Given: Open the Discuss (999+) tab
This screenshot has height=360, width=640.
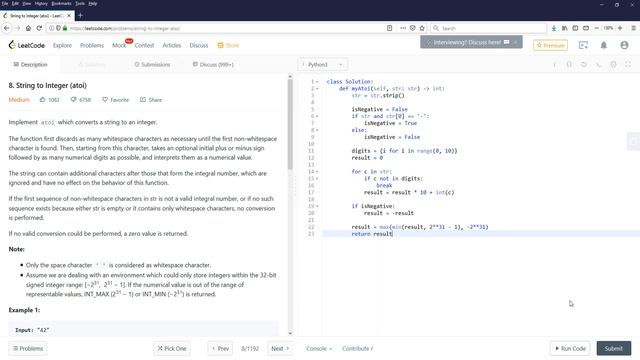Looking at the screenshot, I should (213, 64).
